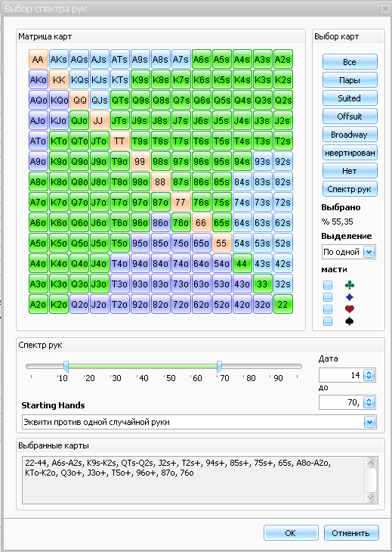Expand the Starting Hands equity dropdown

coord(369,422)
